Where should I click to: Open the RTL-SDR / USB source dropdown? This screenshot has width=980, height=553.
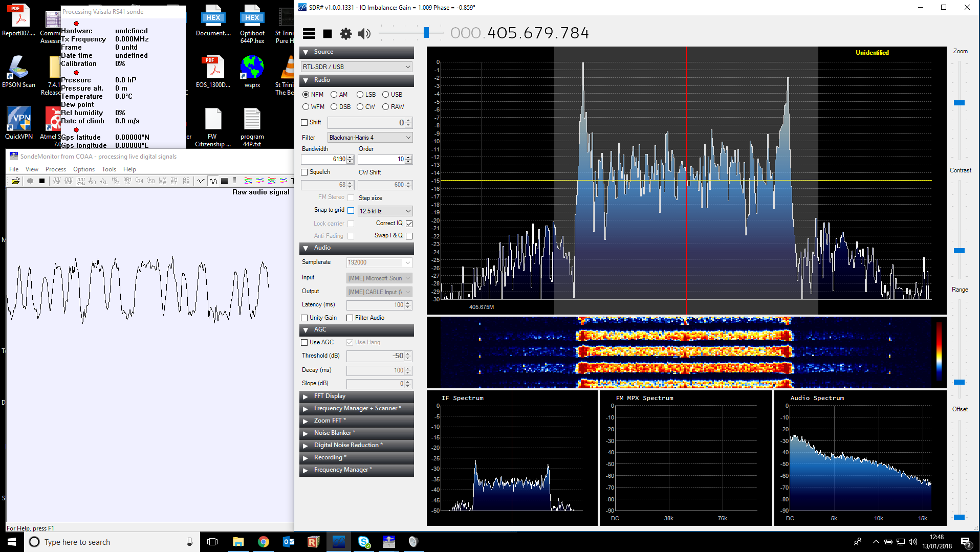357,67
